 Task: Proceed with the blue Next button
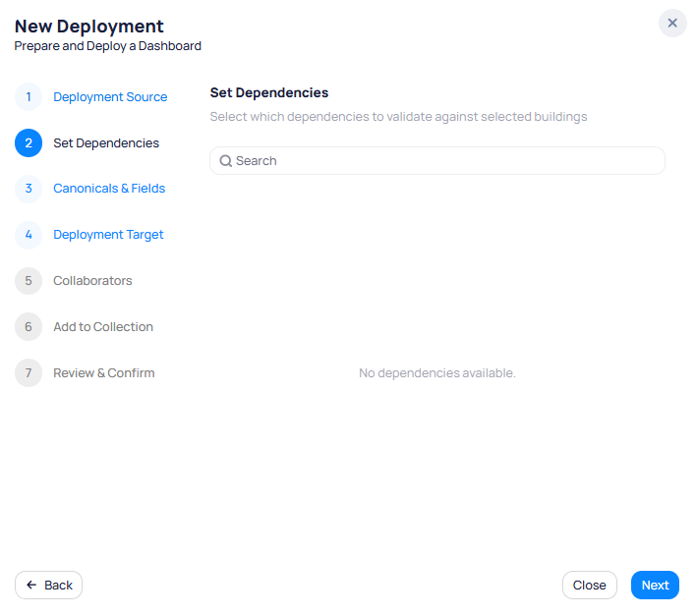(655, 586)
